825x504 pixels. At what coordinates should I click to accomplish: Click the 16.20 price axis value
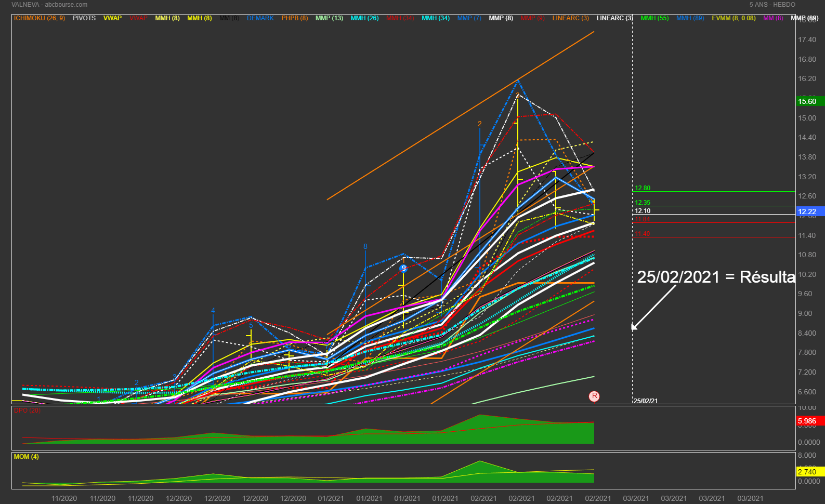(x=807, y=78)
